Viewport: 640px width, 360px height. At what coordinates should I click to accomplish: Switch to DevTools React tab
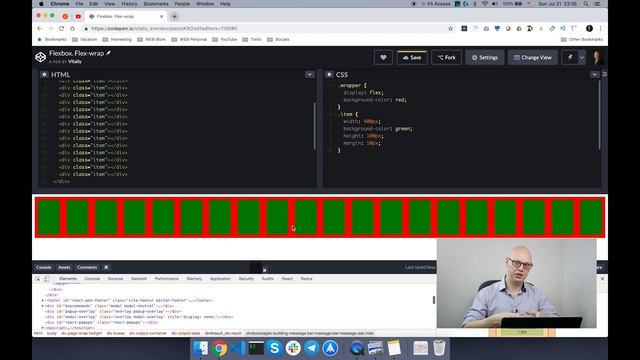point(287,279)
